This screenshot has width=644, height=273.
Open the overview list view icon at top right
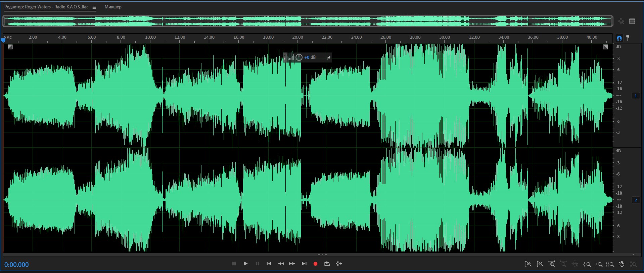click(632, 21)
